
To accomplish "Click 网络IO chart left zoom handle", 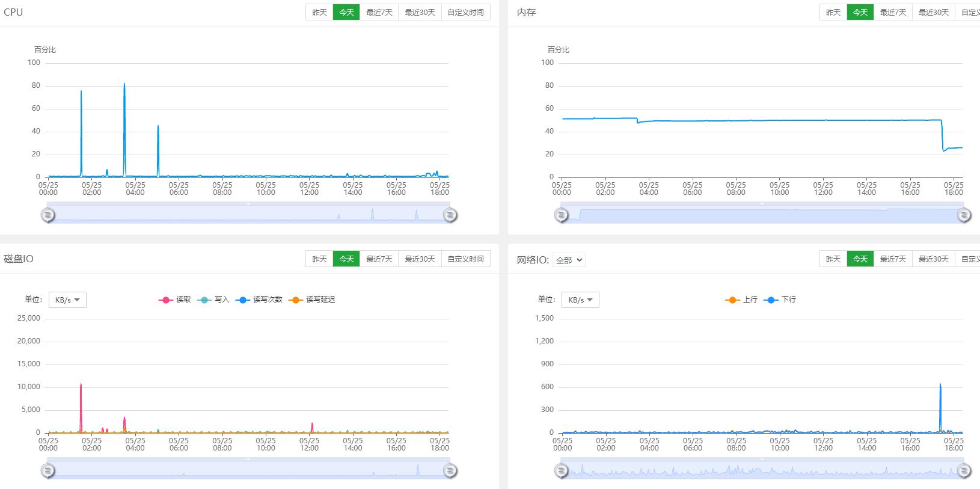I will click(x=561, y=471).
